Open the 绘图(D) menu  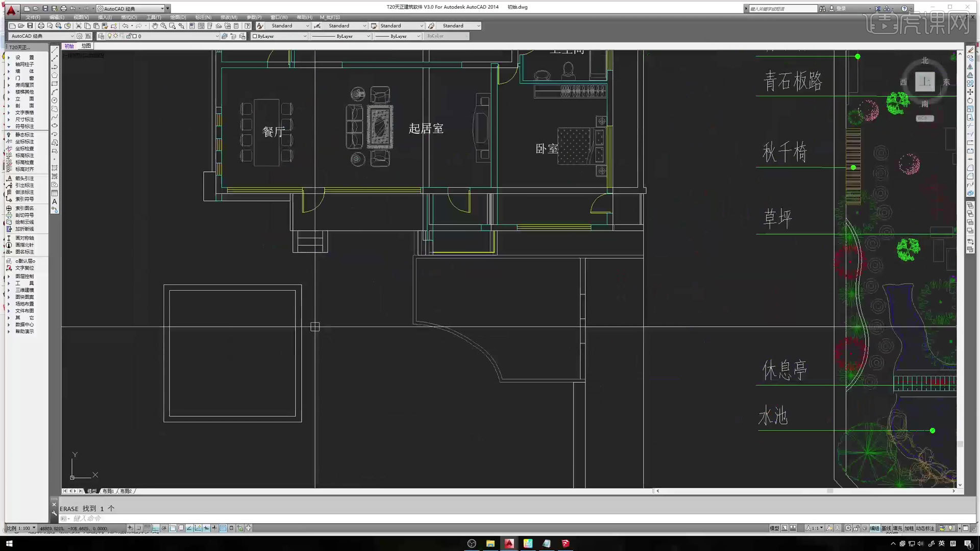pyautogui.click(x=178, y=17)
